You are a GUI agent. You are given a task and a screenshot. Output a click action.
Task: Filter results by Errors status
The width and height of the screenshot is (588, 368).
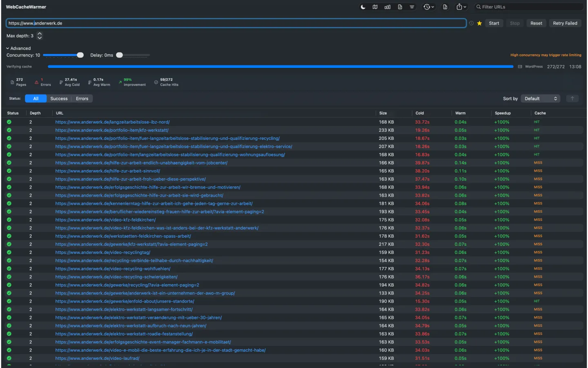pyautogui.click(x=82, y=99)
